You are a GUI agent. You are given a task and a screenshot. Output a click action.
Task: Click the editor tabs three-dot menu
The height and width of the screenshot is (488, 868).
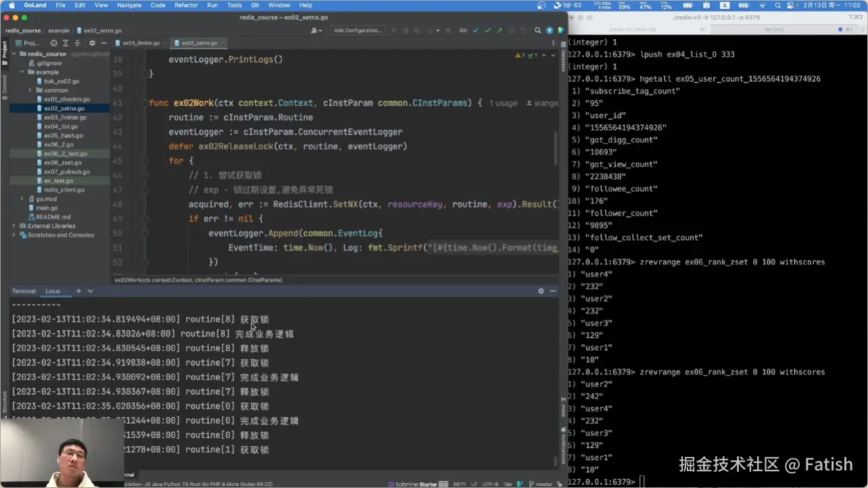(553, 43)
